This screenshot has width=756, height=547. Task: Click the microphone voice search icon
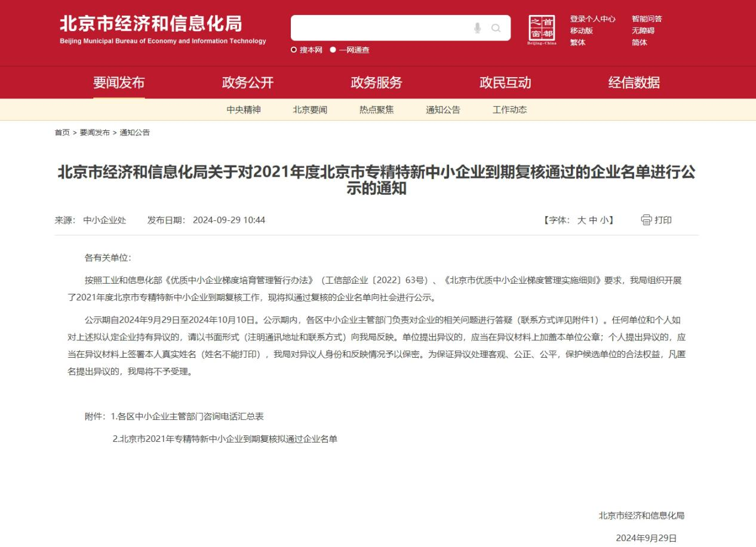(477, 28)
